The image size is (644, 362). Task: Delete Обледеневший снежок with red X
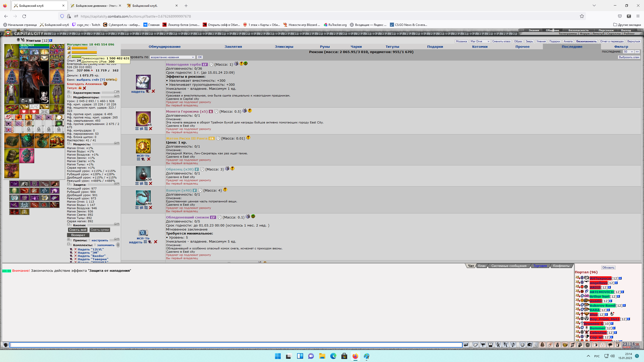pos(155,242)
